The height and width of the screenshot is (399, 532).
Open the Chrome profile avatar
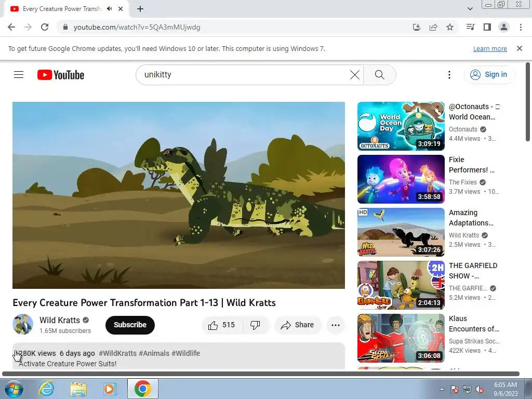[x=504, y=27]
